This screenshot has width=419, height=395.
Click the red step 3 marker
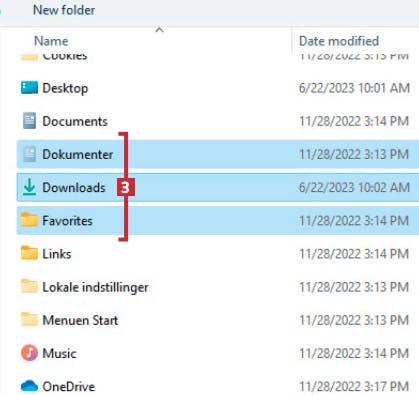pos(126,187)
